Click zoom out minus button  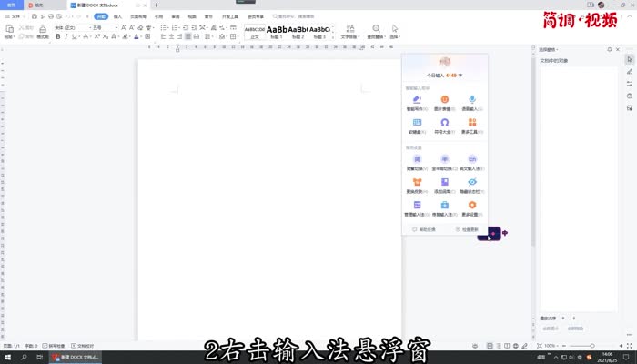pos(564,346)
